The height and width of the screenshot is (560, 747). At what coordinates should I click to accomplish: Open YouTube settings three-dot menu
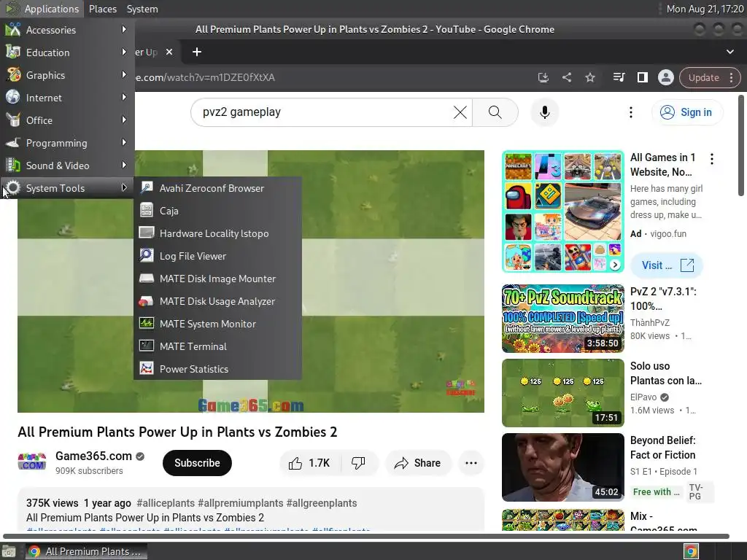(x=631, y=112)
